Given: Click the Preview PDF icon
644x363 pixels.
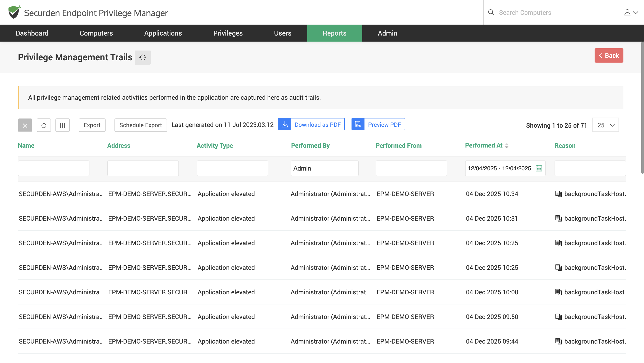Looking at the screenshot, I should coord(358,124).
